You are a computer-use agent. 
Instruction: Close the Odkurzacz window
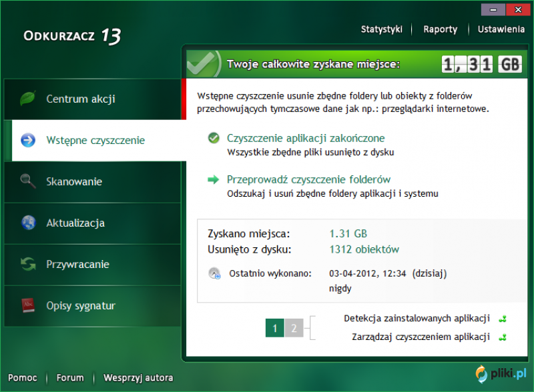coord(518,9)
